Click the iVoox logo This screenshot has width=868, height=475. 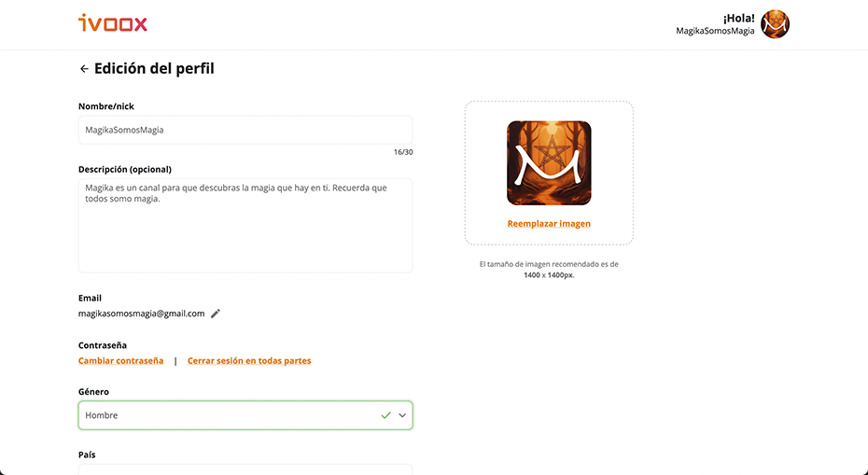click(x=113, y=23)
